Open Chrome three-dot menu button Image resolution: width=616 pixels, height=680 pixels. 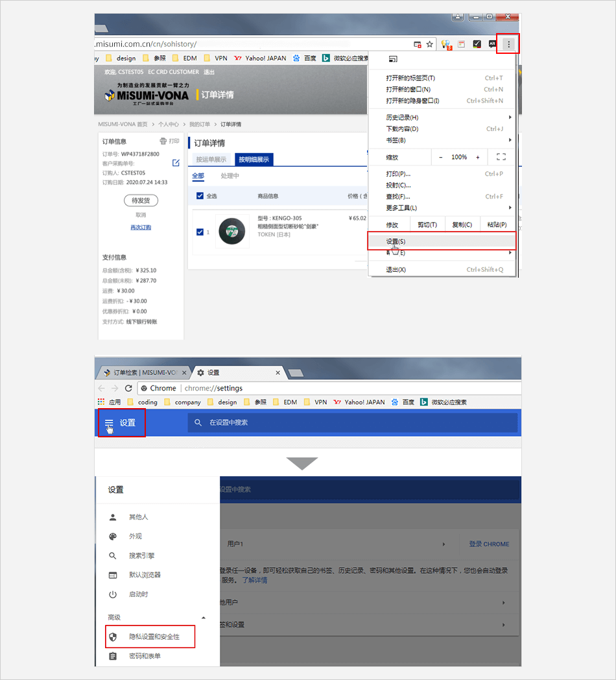(x=509, y=44)
